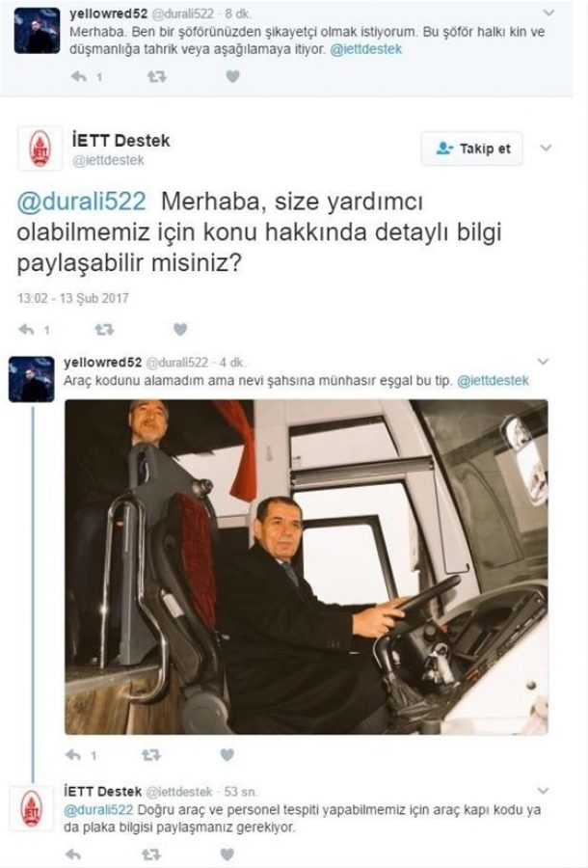Open the @durali522 mention in main tweet

tap(81, 202)
